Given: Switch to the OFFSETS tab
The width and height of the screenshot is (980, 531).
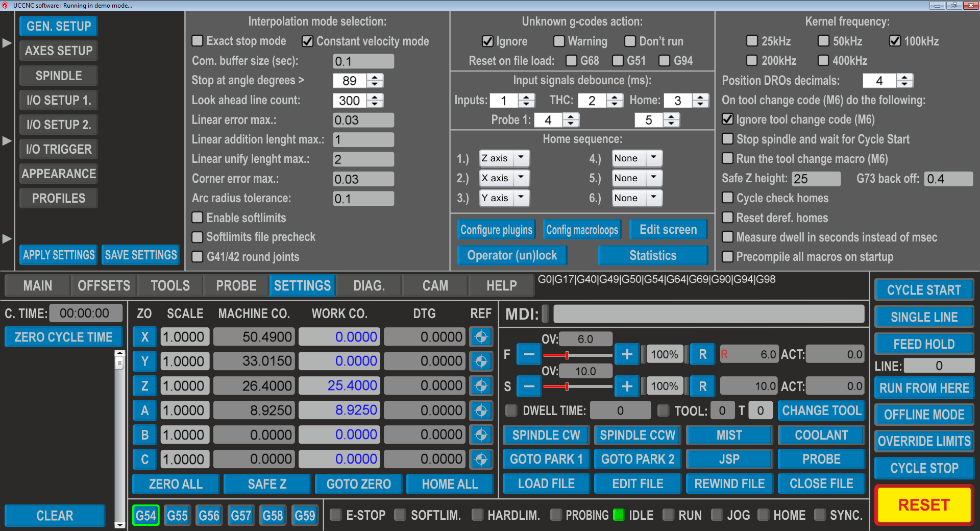Looking at the screenshot, I should point(104,285).
